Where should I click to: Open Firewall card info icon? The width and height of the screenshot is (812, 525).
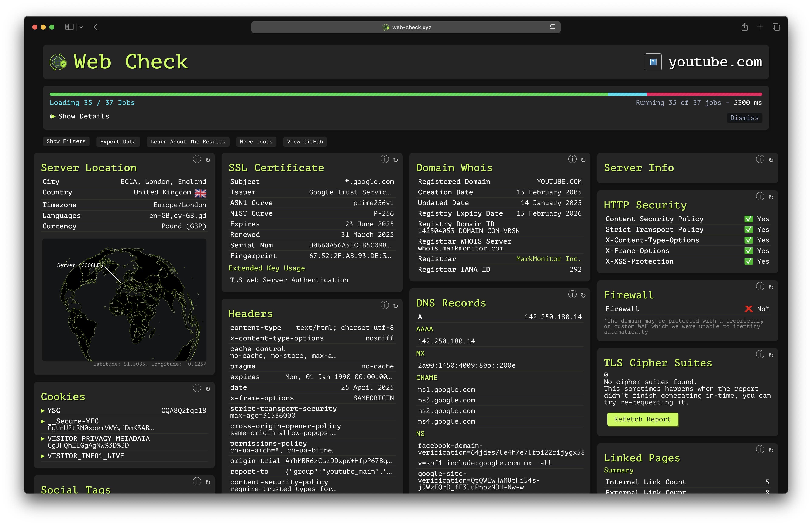pos(760,286)
